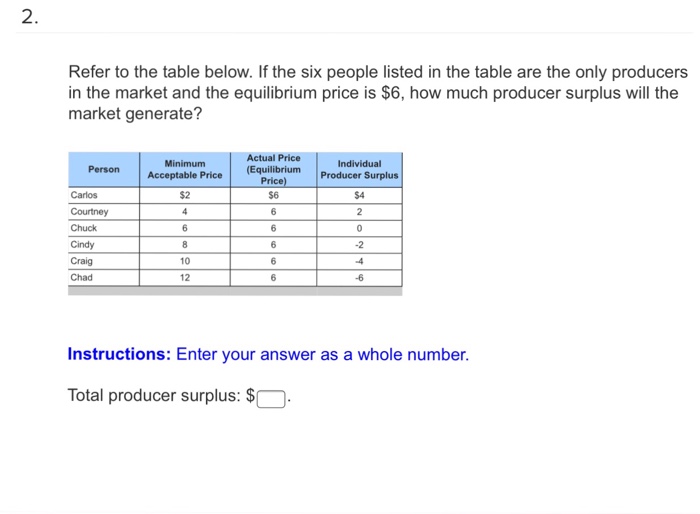Click the gray scrollbar below the table
This screenshot has width=700, height=514.
pos(235,291)
